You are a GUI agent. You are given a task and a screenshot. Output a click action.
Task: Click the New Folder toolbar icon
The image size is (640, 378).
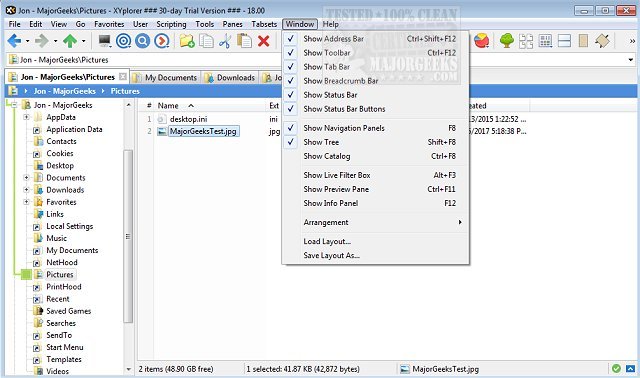(187, 41)
